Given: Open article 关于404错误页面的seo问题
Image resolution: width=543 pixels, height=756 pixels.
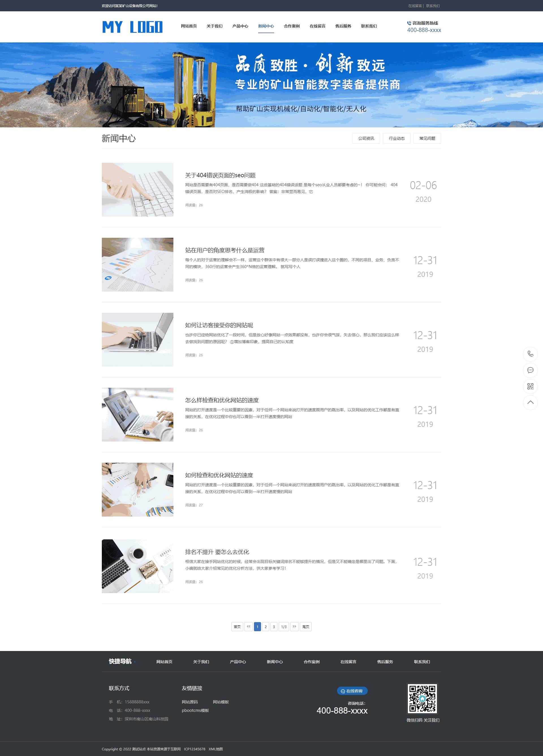Looking at the screenshot, I should [x=220, y=175].
